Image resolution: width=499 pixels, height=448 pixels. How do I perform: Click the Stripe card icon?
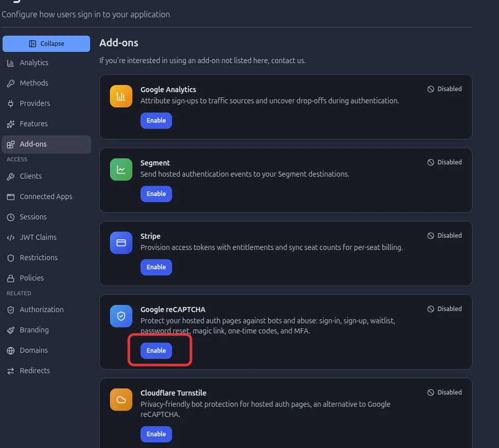(x=121, y=243)
